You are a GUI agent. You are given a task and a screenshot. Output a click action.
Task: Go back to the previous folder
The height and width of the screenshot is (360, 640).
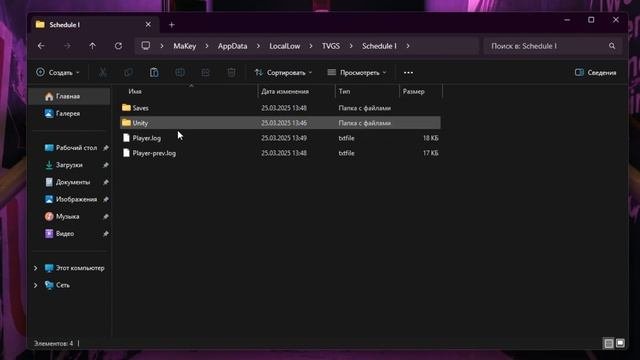(x=41, y=46)
